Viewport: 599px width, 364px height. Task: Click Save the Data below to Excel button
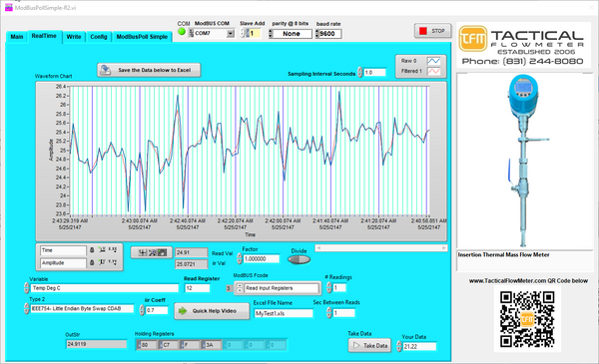[149, 70]
